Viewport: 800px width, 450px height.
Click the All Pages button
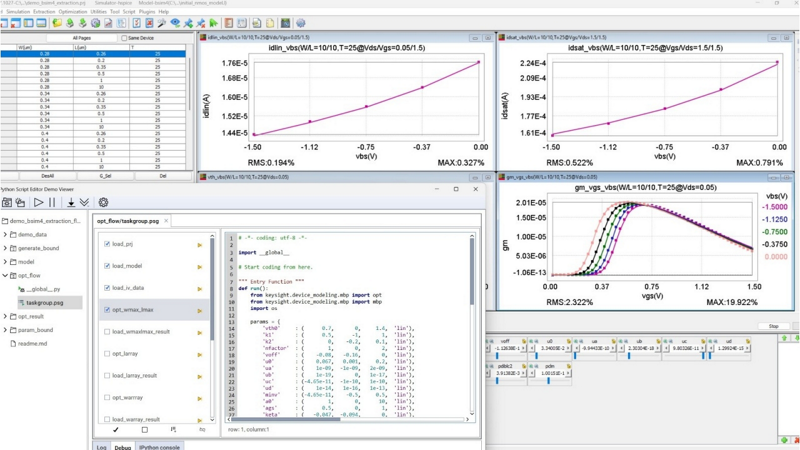pyautogui.click(x=82, y=38)
